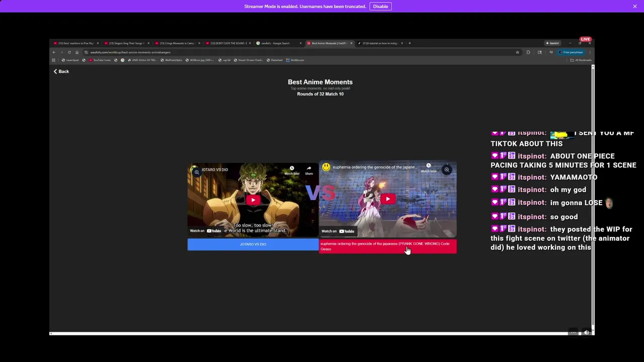The width and height of the screenshot is (644, 362).
Task: Click the page vertical scrollbar
Action: coord(593,196)
